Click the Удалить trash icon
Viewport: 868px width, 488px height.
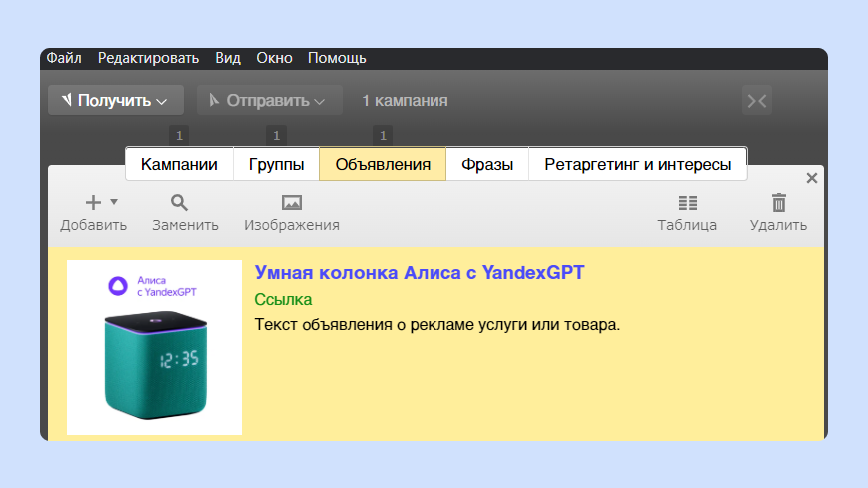coord(779,202)
